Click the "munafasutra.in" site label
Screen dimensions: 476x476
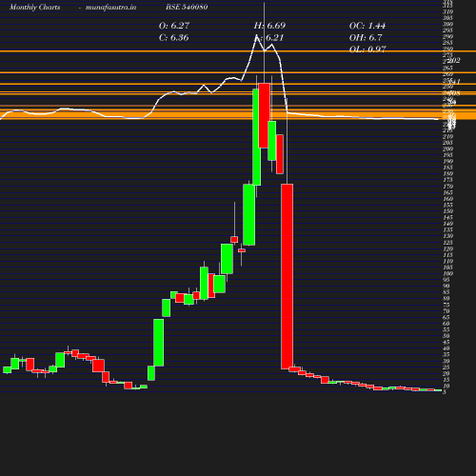110,8
